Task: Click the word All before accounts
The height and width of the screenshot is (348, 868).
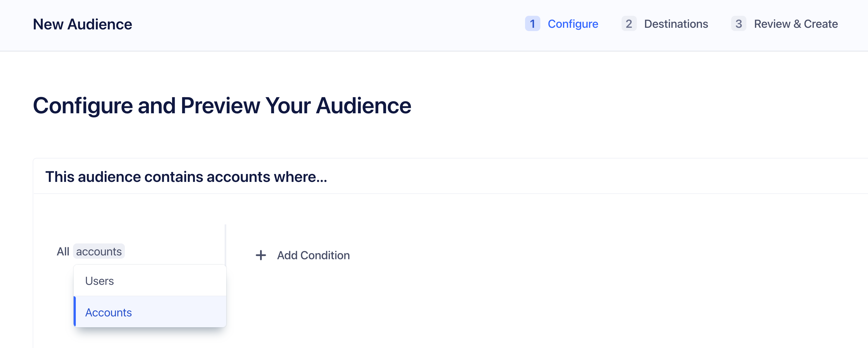Action: pos(63,251)
